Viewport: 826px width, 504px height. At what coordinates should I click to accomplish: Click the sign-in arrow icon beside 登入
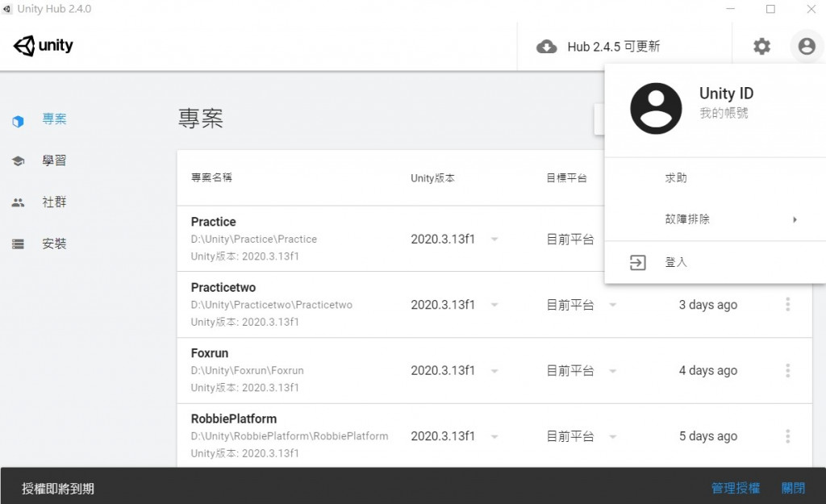(637, 262)
